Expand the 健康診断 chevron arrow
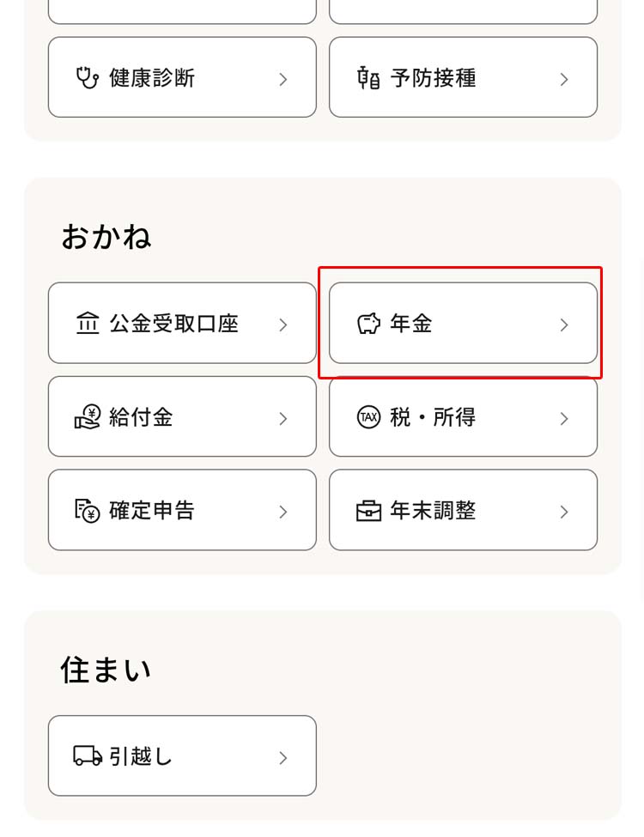Viewport: 644px width, 837px height. tap(283, 79)
